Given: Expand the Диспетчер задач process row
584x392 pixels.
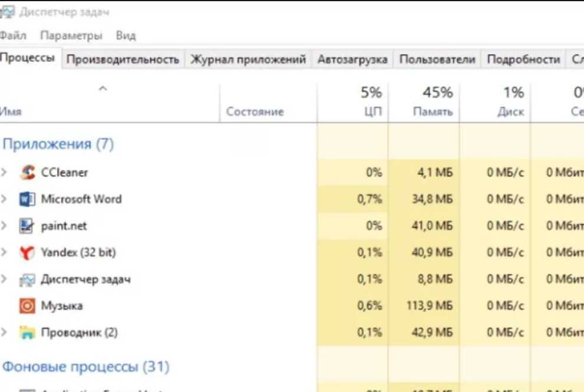Looking at the screenshot, I should pyautogui.click(x=4, y=279).
